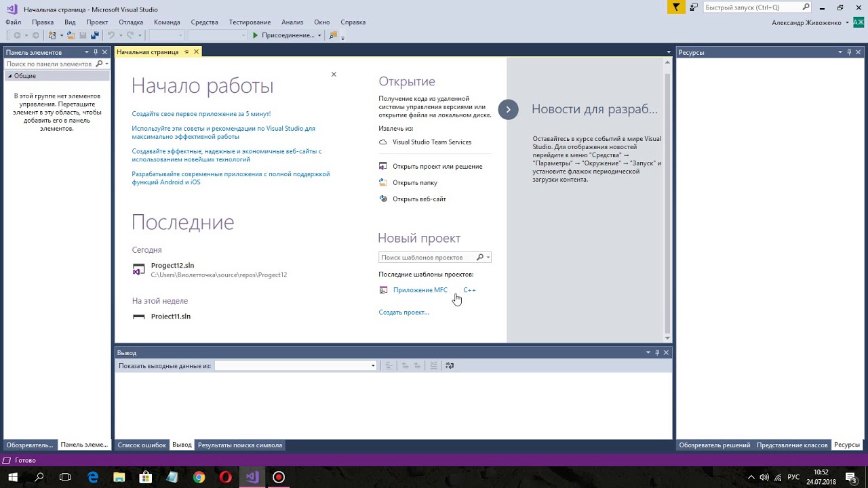The image size is (868, 488).
Task: Open the Присоединение dropdown arrow
Action: click(319, 35)
